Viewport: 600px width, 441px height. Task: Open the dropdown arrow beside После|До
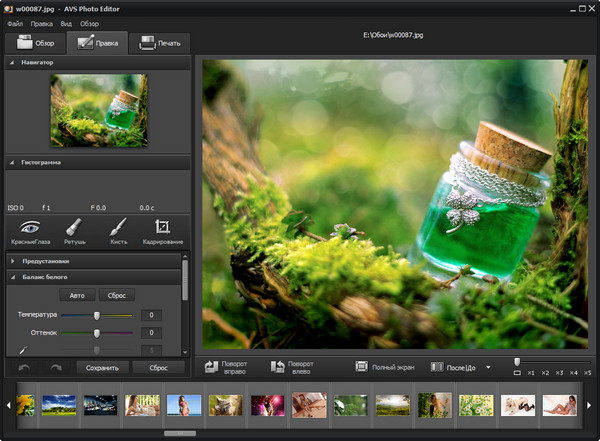point(488,367)
